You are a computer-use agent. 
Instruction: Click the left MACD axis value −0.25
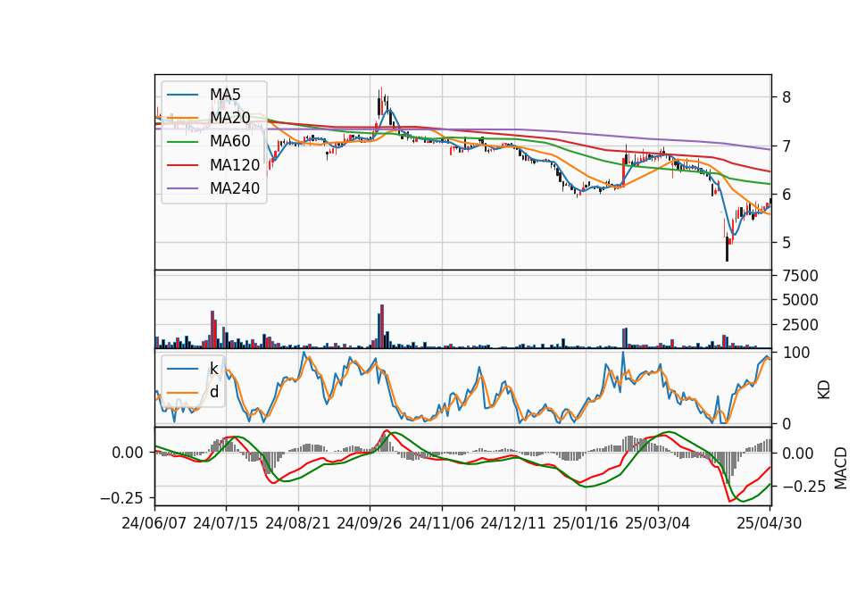pos(122,498)
